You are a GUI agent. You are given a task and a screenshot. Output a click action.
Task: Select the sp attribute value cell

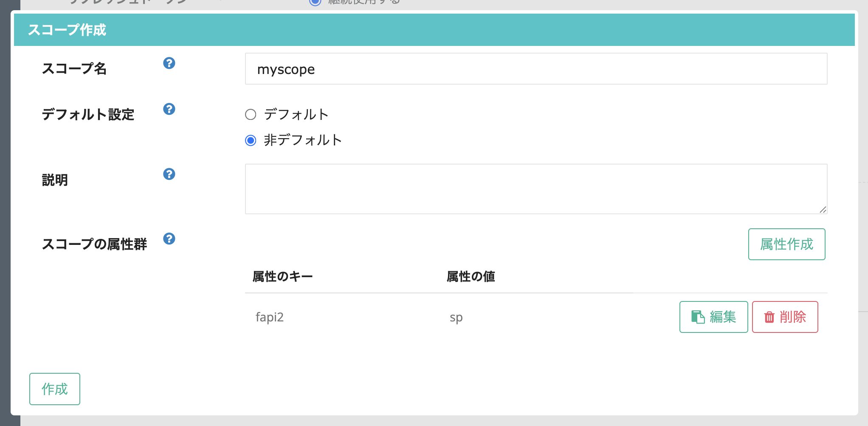point(456,317)
